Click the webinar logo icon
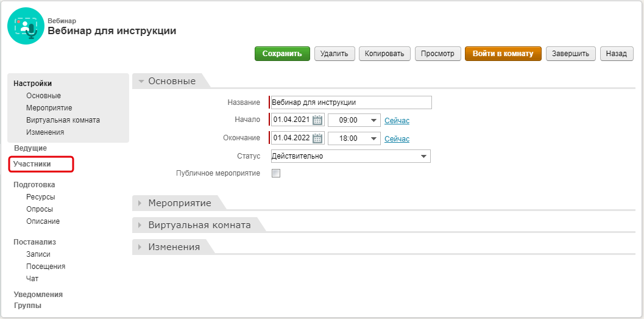This screenshot has width=644, height=319. [26, 26]
